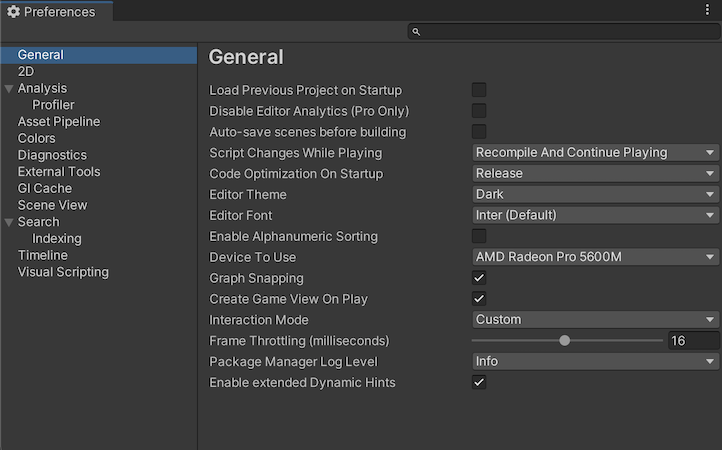Click the Frame Throttling slider handle
This screenshot has width=722, height=450.
[x=565, y=341]
